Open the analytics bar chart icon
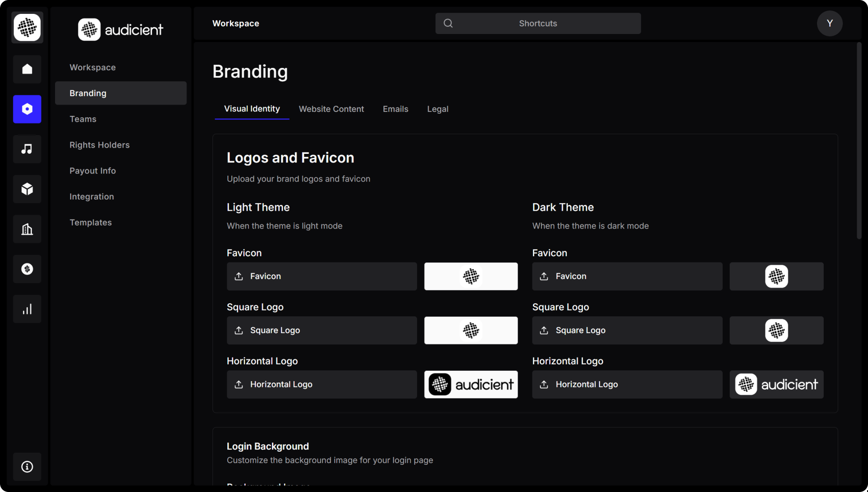 (x=27, y=309)
